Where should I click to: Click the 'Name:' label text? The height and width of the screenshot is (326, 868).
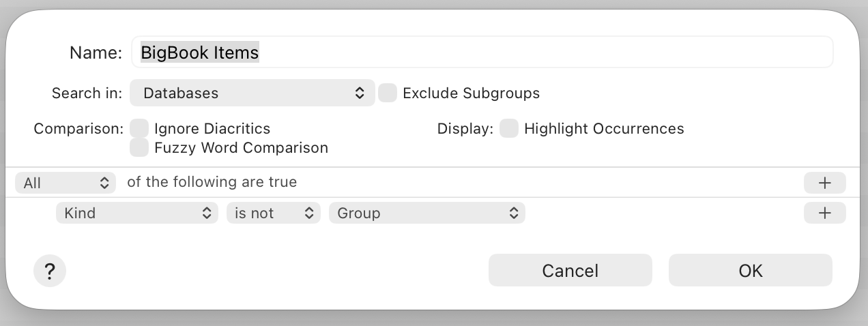(96, 53)
